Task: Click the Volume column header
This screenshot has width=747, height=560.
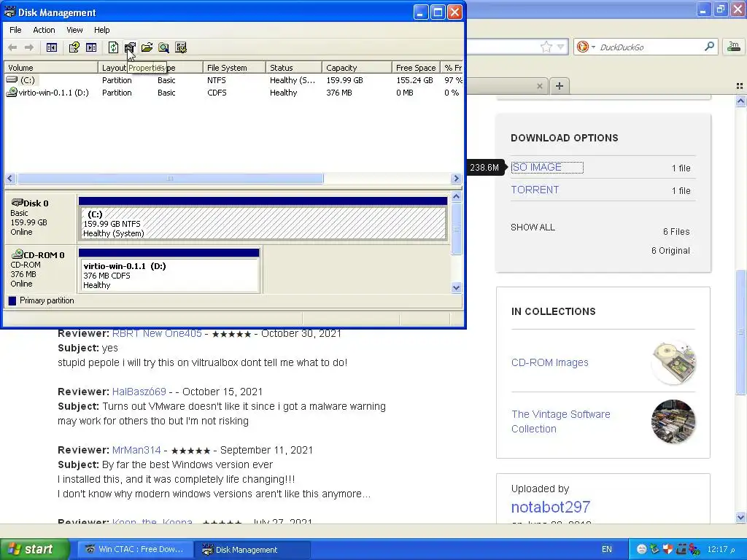Action: coord(51,68)
